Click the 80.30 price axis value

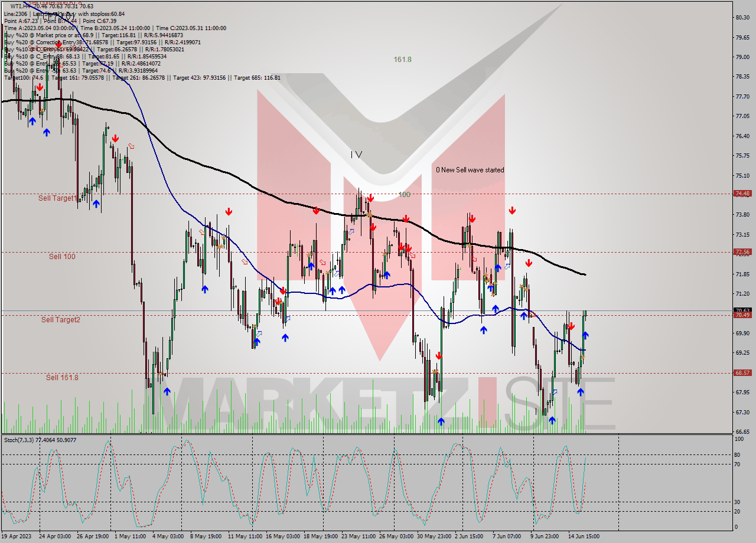(x=742, y=18)
